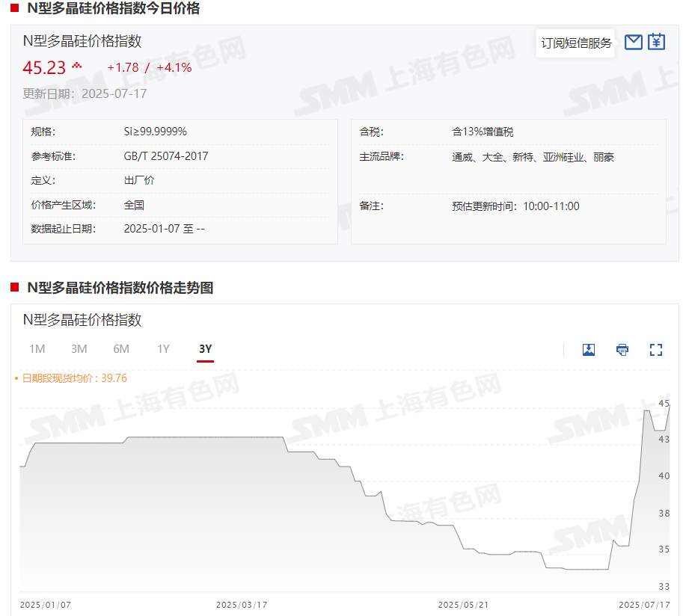Save the chart as image icon
683x616 pixels.
(589, 350)
